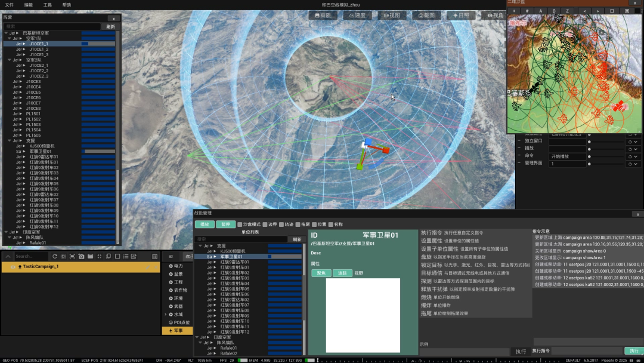This screenshot has width=644, height=363.
Task: Click the slider dot in the 播放 property row
Action: (x=589, y=149)
